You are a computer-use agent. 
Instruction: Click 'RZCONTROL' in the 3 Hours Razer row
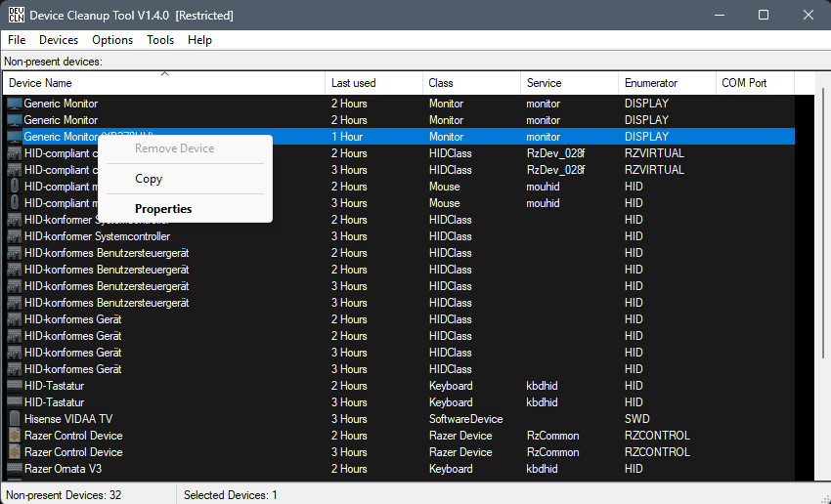tap(658, 452)
